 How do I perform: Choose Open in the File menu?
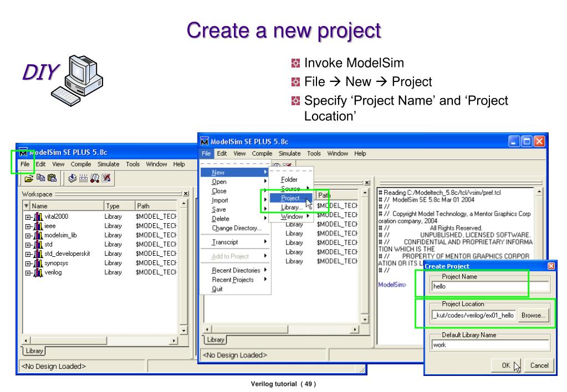pos(234,182)
